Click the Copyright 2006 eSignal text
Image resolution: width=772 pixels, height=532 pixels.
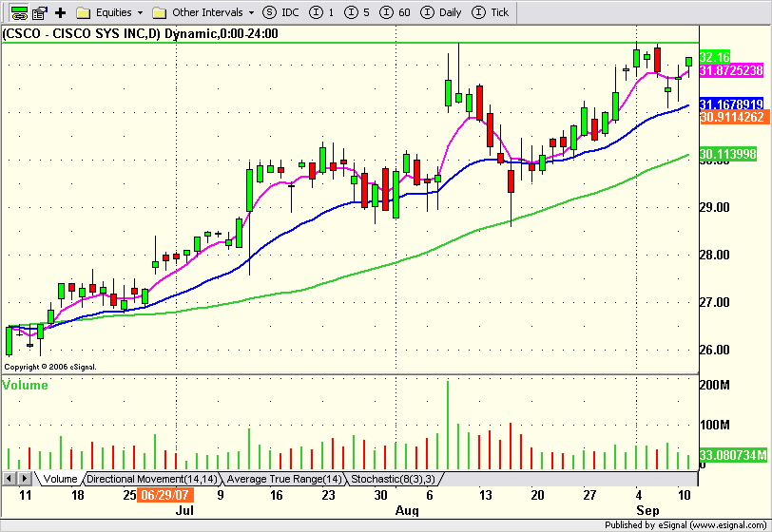pos(50,367)
